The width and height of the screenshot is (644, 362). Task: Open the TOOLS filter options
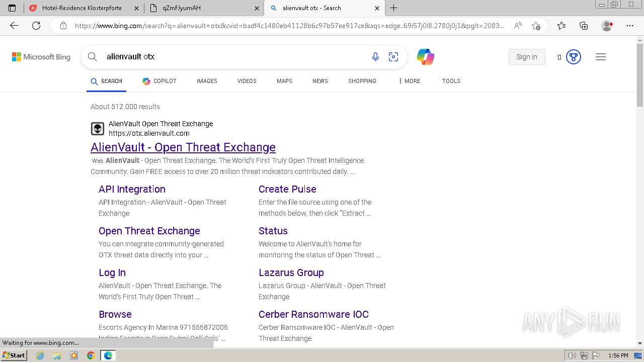pos(451,81)
